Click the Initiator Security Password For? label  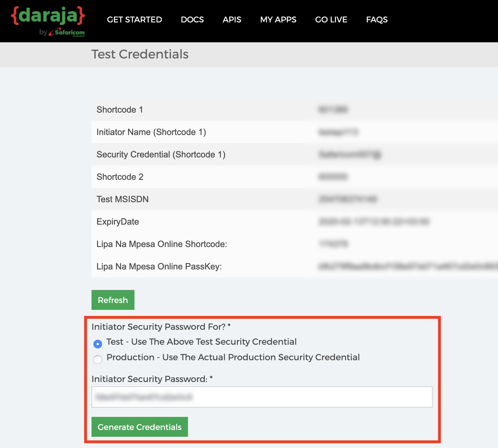[x=161, y=327]
